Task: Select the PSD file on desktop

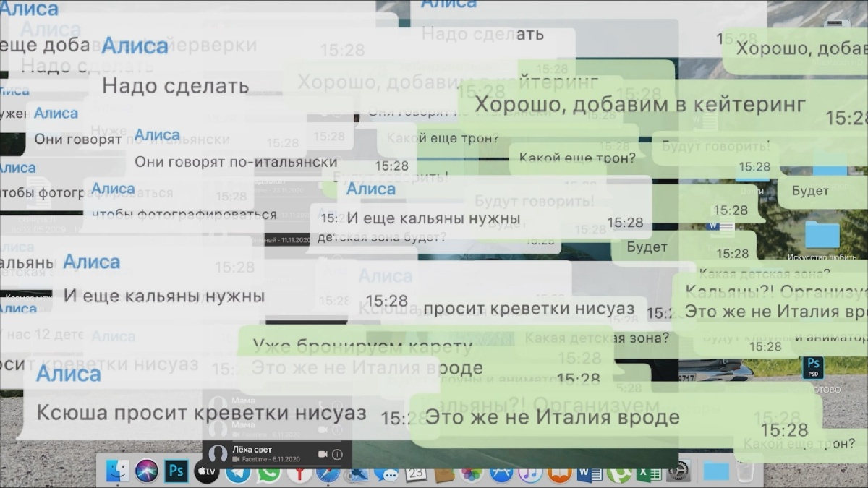Action: [x=813, y=369]
